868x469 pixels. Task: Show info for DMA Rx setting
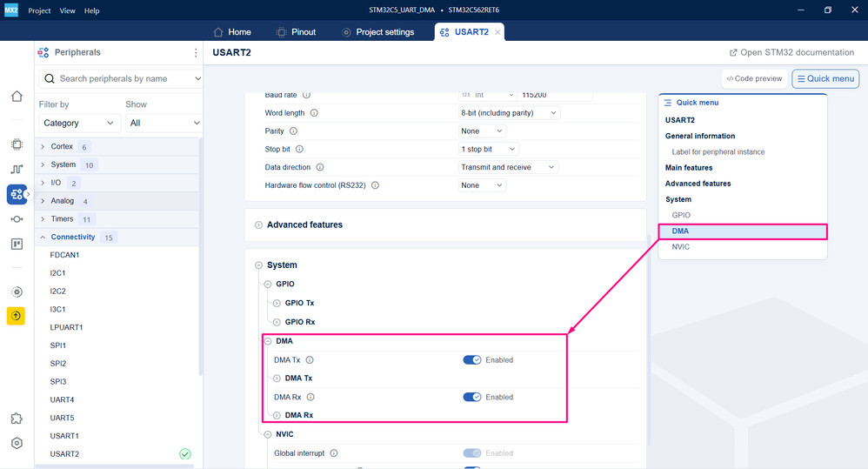(310, 397)
